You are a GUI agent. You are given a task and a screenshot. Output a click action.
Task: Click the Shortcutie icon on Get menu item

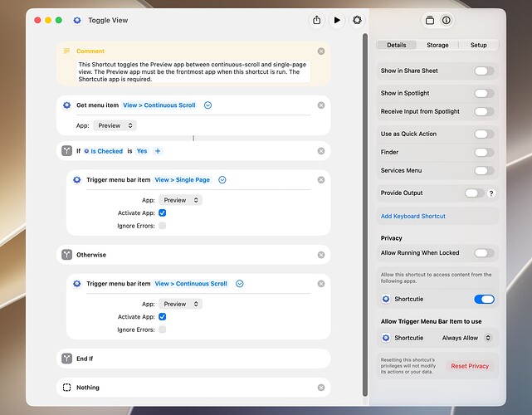coord(67,105)
